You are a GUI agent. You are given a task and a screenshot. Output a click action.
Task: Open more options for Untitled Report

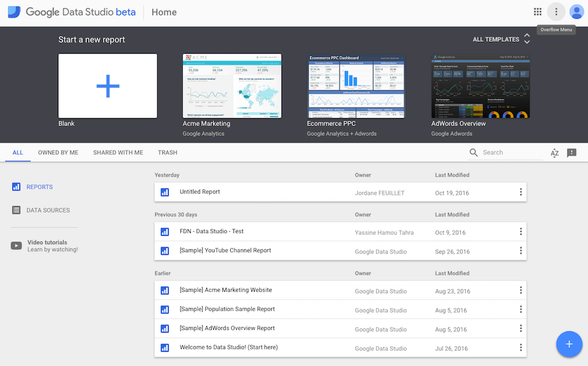pyautogui.click(x=520, y=192)
